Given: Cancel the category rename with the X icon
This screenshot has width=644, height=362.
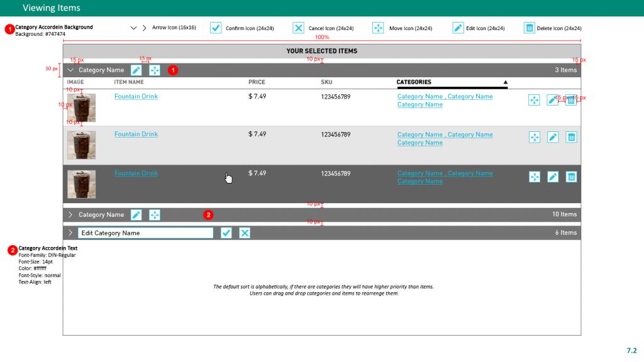Looking at the screenshot, I should pos(245,233).
